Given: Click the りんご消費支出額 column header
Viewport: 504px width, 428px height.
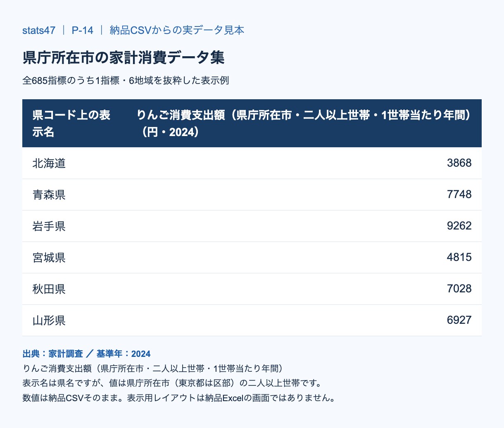Looking at the screenshot, I should [x=304, y=123].
